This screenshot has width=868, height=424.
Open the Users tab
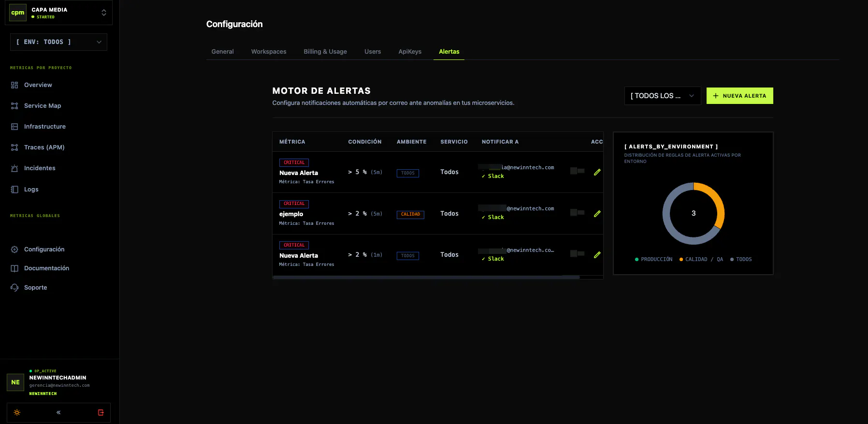373,52
